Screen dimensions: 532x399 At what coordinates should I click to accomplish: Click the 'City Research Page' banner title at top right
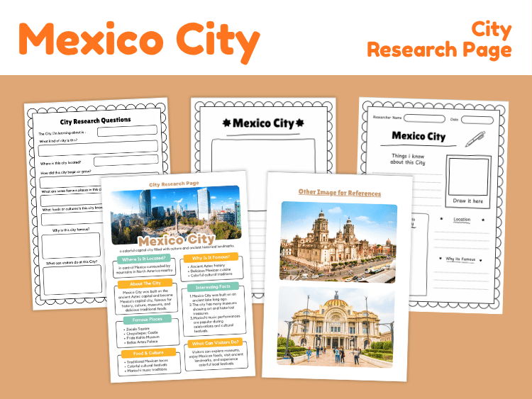coord(440,40)
